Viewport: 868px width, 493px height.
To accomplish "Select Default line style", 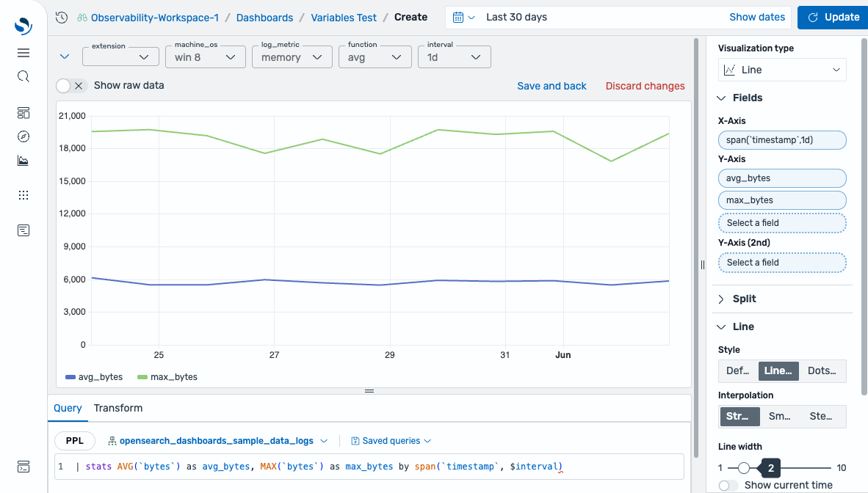I will coord(738,370).
